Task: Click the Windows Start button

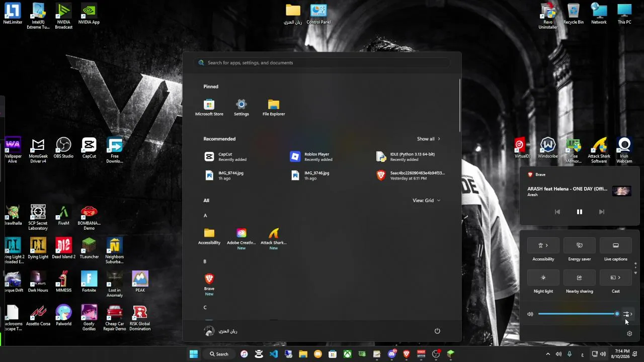Action: click(x=194, y=354)
